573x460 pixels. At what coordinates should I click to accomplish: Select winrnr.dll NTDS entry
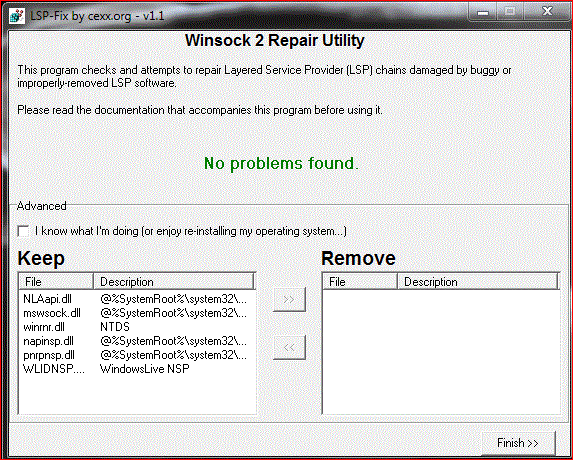[x=136, y=327]
